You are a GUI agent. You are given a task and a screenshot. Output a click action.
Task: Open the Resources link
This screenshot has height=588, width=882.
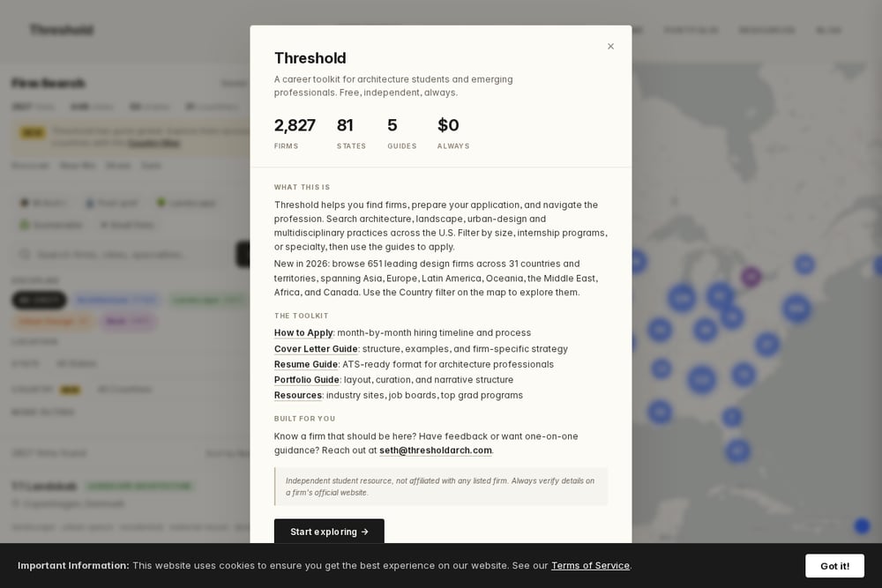pos(297,395)
